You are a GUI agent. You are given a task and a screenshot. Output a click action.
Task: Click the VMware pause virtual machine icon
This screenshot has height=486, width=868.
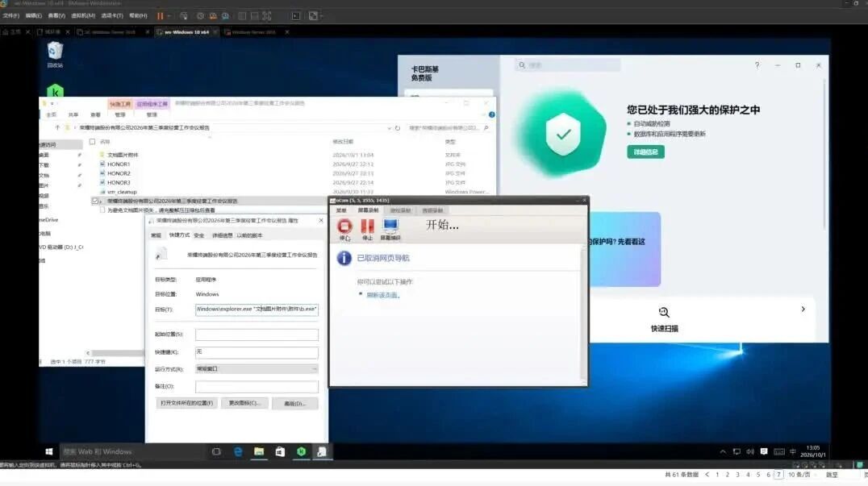[160, 16]
